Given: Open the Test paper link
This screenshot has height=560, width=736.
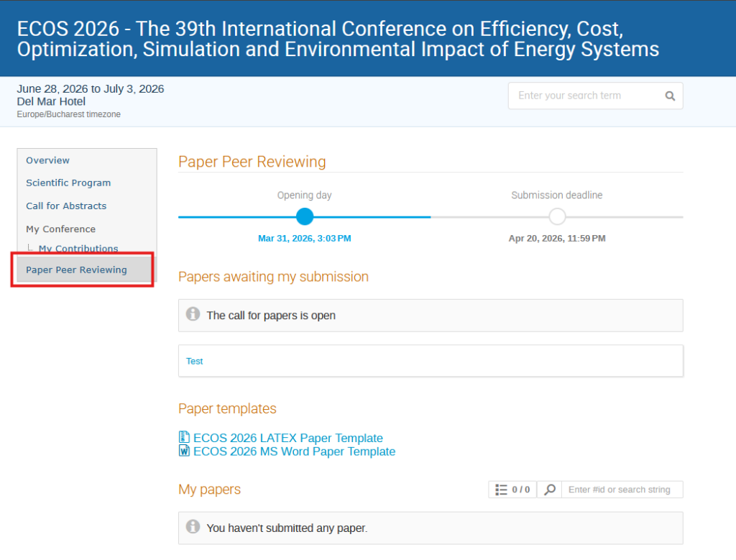Looking at the screenshot, I should pyautogui.click(x=194, y=361).
